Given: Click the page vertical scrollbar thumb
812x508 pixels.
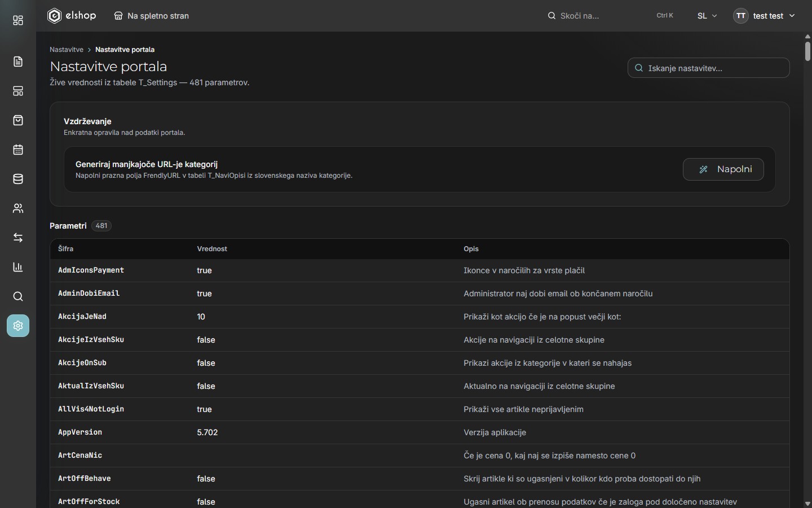Looking at the screenshot, I should point(807,51).
